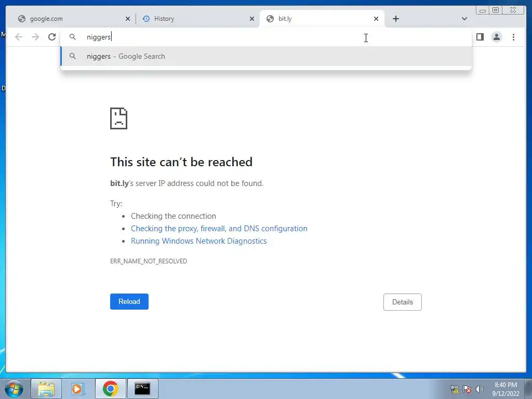Open Command Prompt from the taskbar
Screen dimensions: 532x399
(142, 389)
